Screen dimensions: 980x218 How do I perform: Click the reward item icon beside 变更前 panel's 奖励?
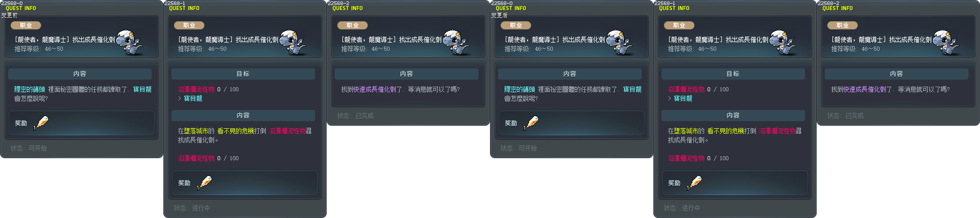point(42,123)
